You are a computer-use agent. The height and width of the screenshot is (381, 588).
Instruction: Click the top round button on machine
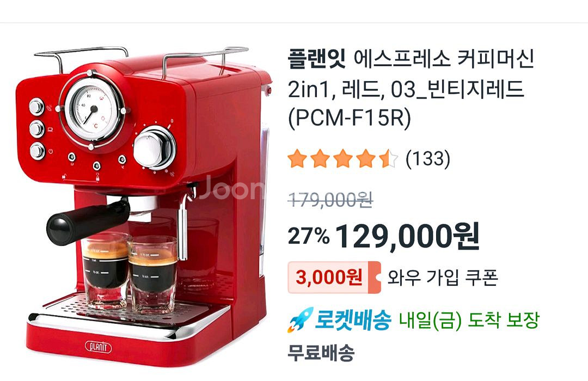(x=37, y=107)
